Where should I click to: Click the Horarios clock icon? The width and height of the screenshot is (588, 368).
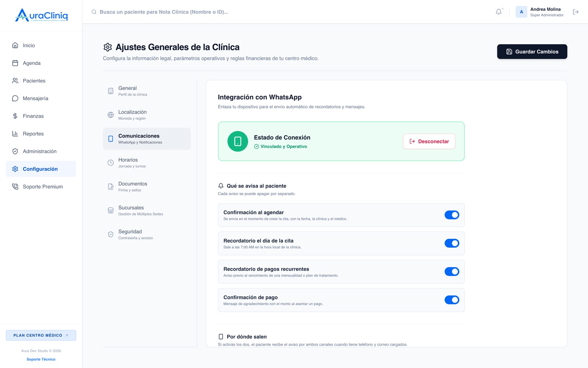(x=111, y=163)
